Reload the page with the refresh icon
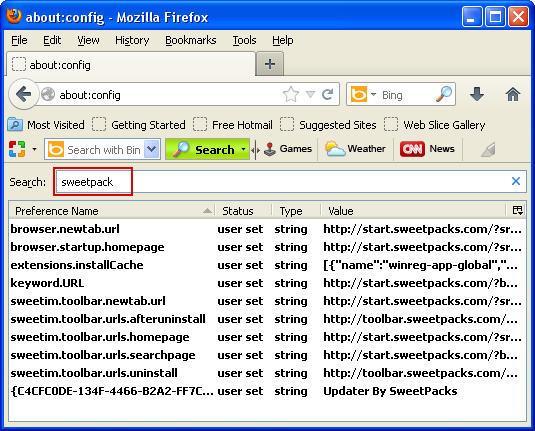The image size is (535, 431). tap(328, 94)
